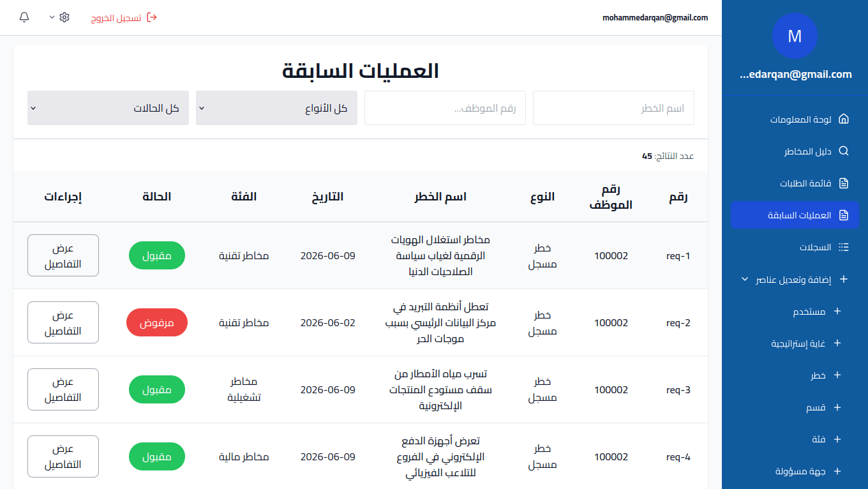The image size is (868, 489).
Task: Click the M profile avatar
Action: [795, 36]
